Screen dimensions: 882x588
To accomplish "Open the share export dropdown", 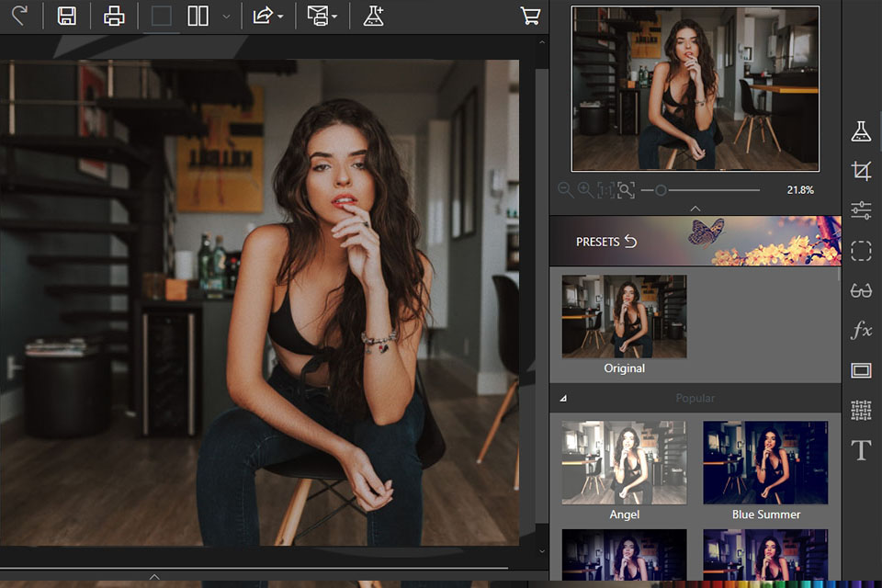I will pos(267,16).
